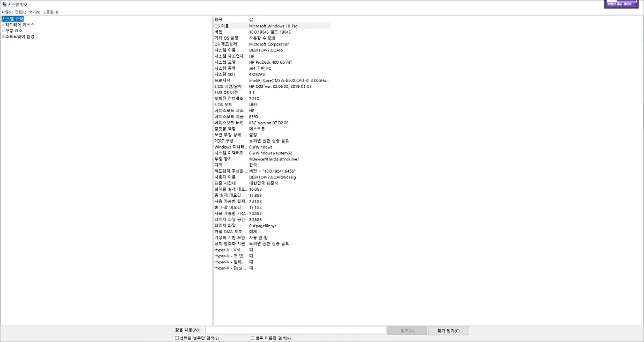The height and width of the screenshot is (342, 644).
Task: Select the Hyper-V - VM row
Action: tap(272, 250)
